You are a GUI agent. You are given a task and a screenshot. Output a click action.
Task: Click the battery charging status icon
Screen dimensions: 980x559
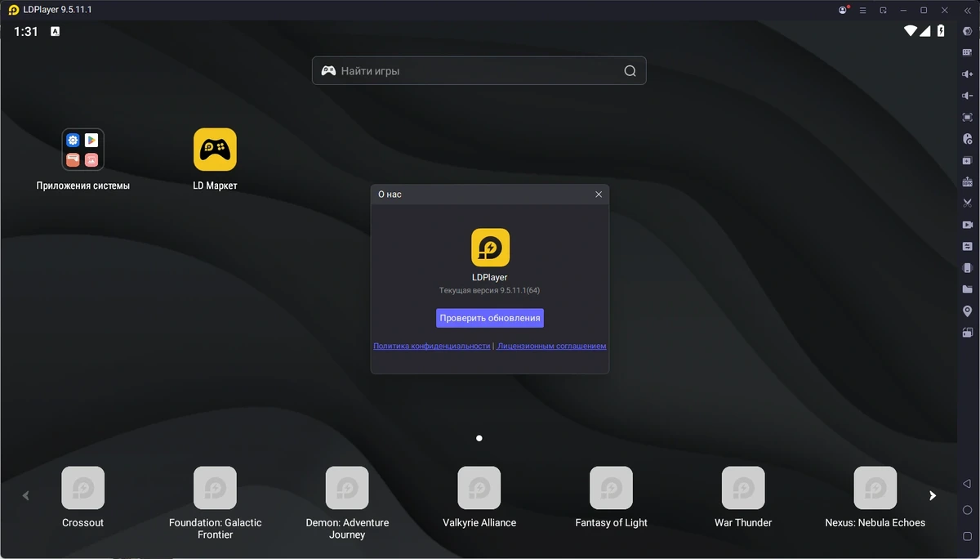point(941,31)
